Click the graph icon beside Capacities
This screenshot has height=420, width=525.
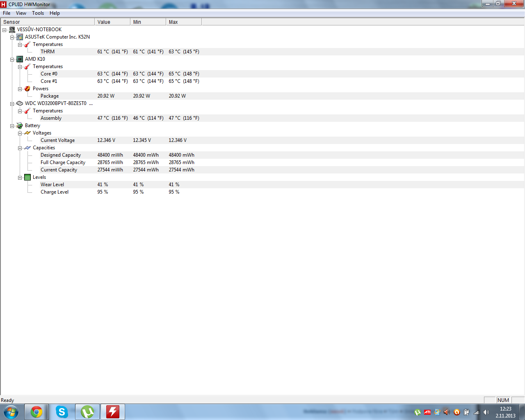tap(27, 148)
